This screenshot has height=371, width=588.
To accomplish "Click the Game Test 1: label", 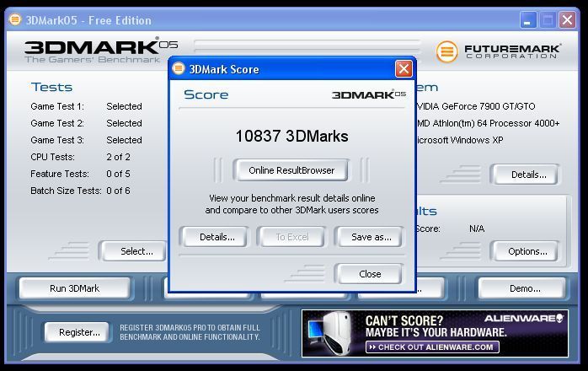I will 57,106.
